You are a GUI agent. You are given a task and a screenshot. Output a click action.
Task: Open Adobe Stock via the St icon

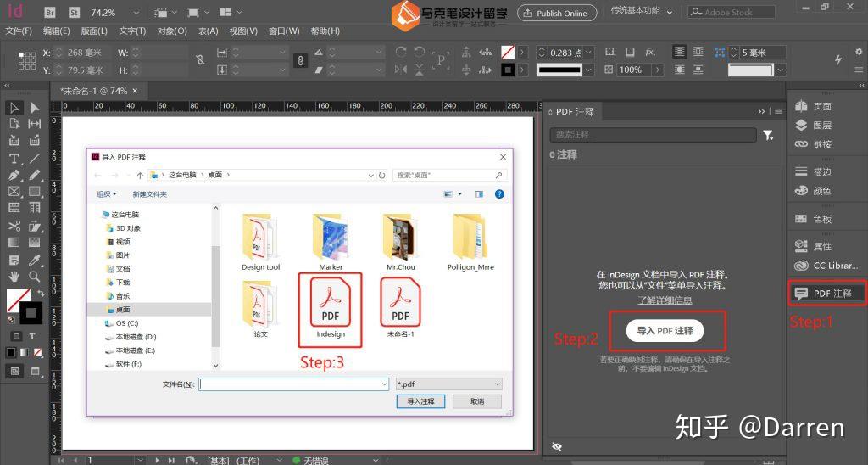[x=75, y=12]
